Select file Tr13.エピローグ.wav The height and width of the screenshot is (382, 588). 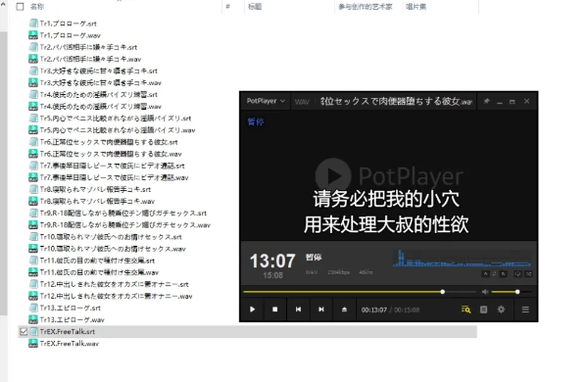(x=66, y=320)
